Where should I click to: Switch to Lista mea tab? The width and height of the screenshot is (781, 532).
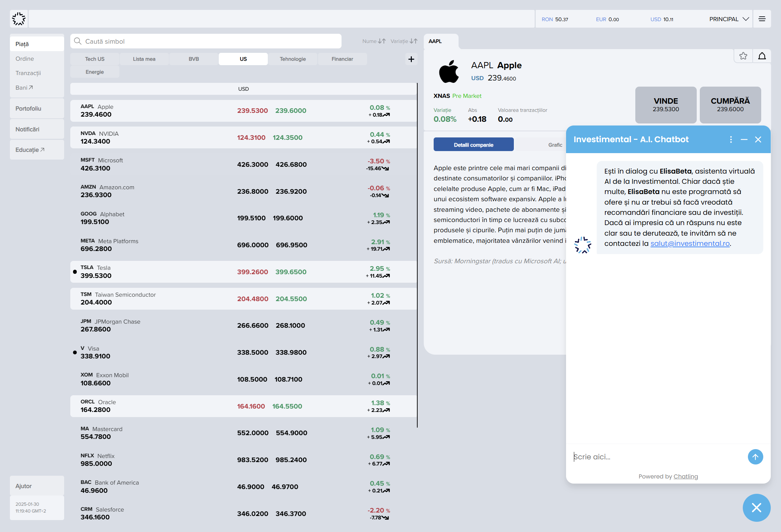pos(144,59)
